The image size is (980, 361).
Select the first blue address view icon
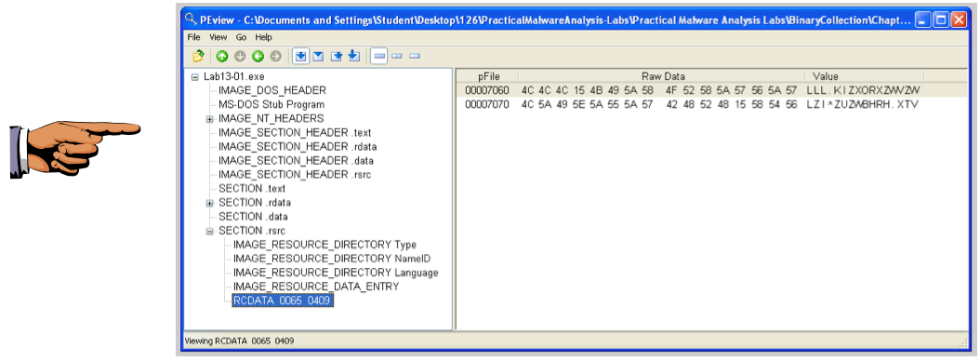300,57
